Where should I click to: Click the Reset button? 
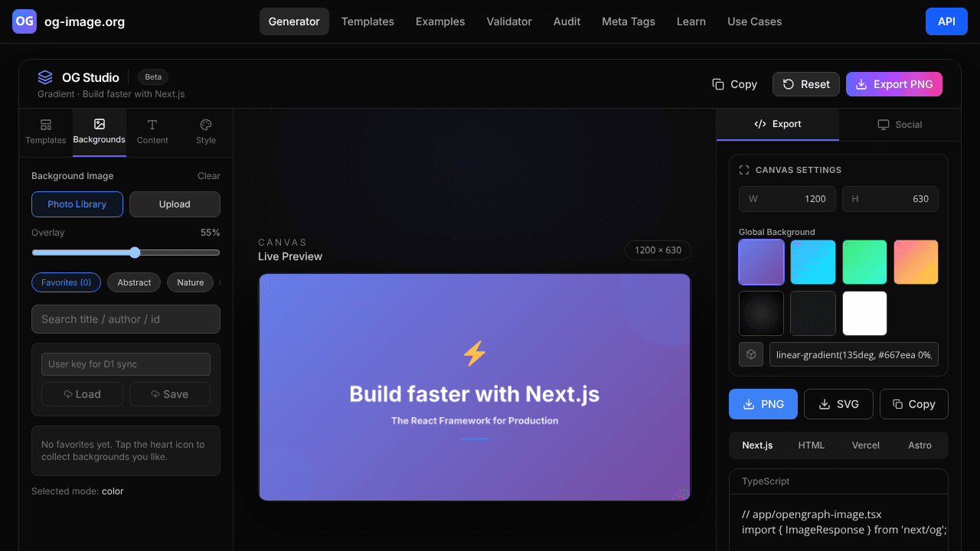click(806, 84)
